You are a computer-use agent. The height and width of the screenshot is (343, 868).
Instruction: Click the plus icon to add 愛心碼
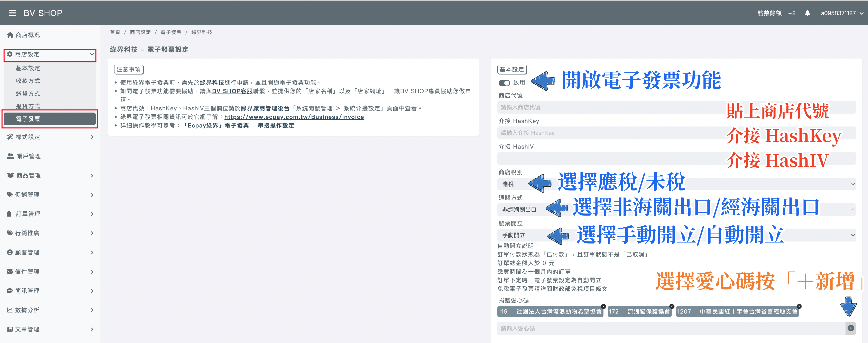[851, 328]
